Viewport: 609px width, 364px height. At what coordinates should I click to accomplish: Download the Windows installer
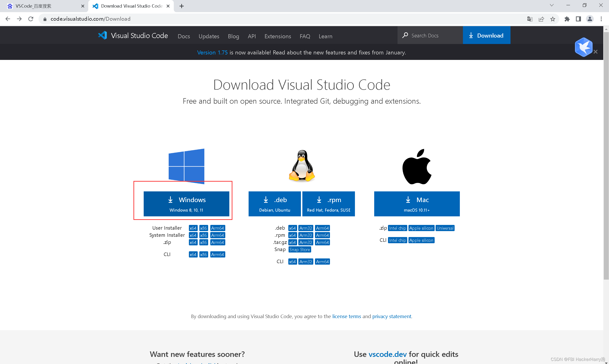point(186,204)
